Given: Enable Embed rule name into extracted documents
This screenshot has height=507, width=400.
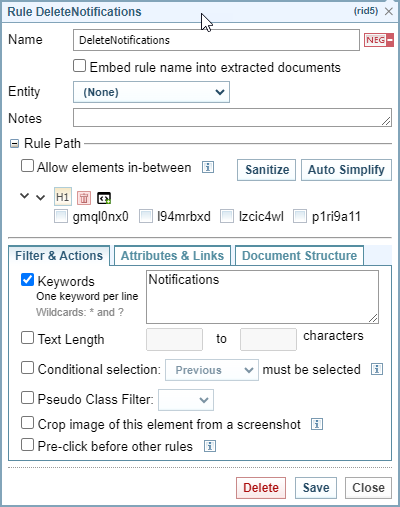Looking at the screenshot, I should [79, 66].
